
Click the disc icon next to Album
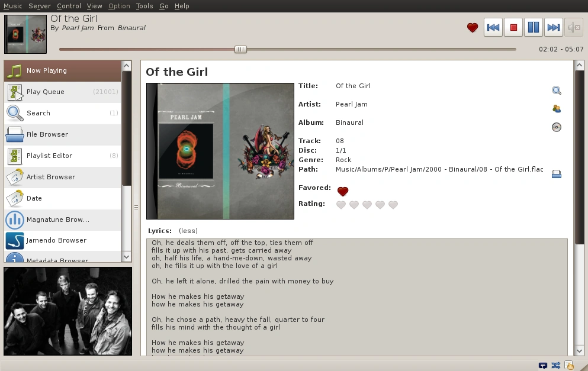coord(556,127)
